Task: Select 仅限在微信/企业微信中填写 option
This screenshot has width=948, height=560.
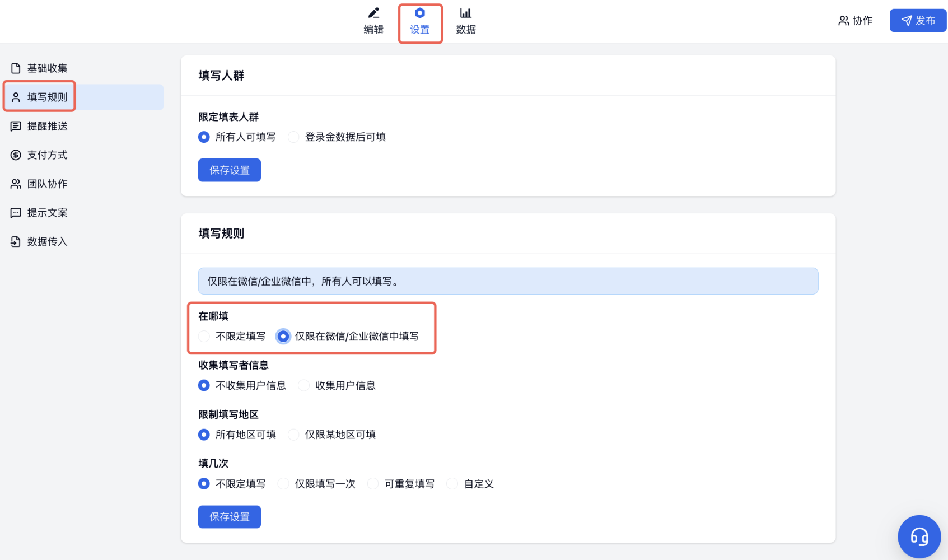Action: [x=283, y=336]
